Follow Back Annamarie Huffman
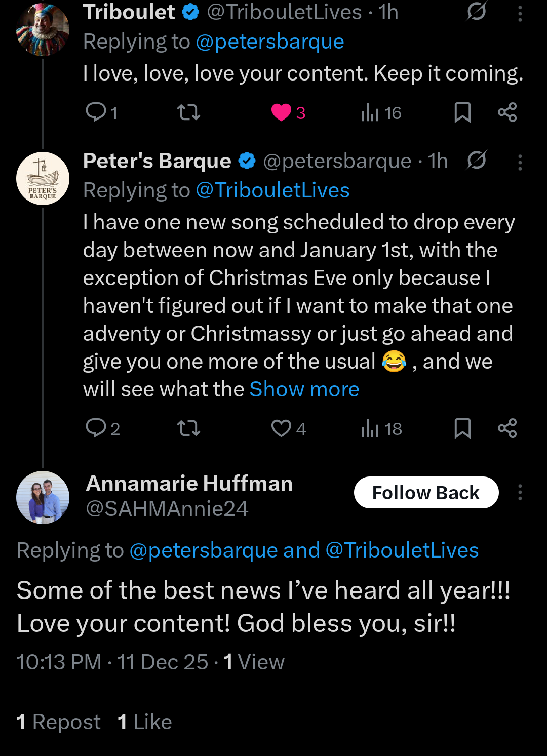 pyautogui.click(x=426, y=492)
